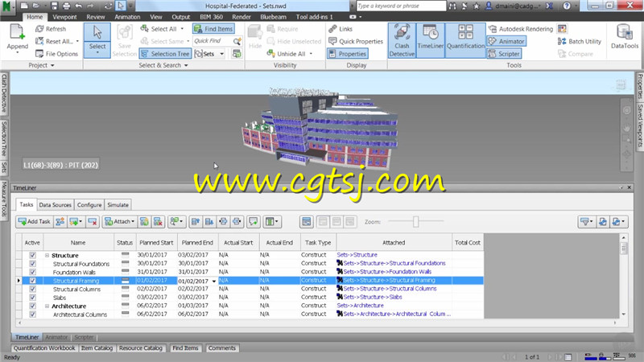Collapse the Structure task group
Viewport: 644px width, 362px height.
coord(47,255)
